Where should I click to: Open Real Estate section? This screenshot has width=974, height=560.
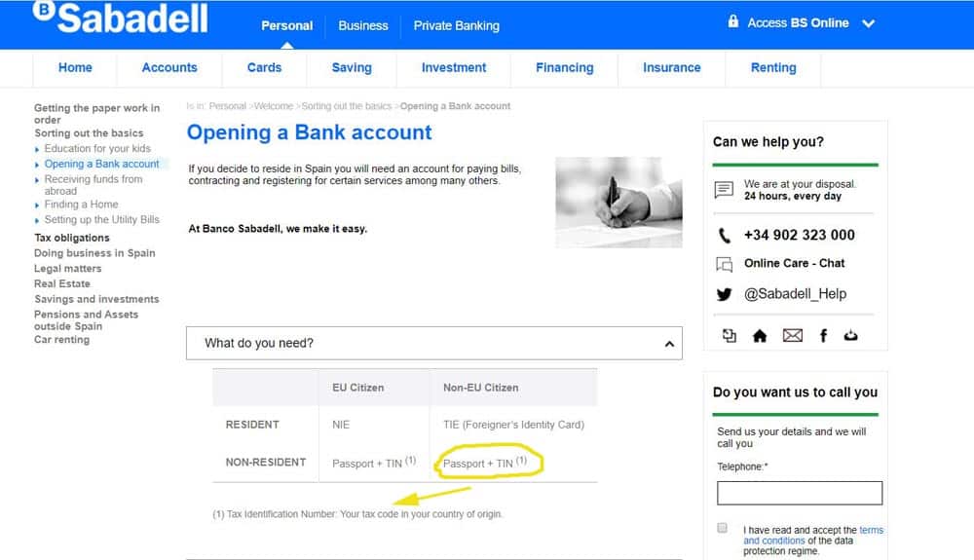(62, 283)
